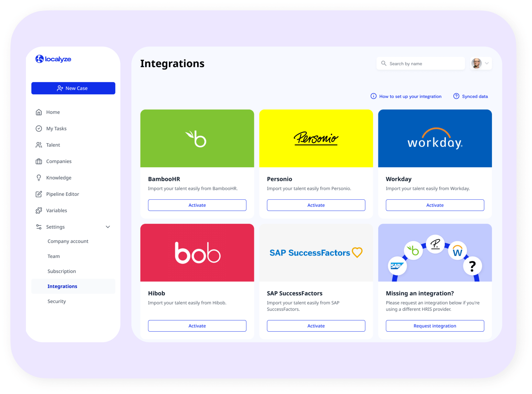Select the Subscription submenu item
532x394 pixels.
pyautogui.click(x=61, y=271)
